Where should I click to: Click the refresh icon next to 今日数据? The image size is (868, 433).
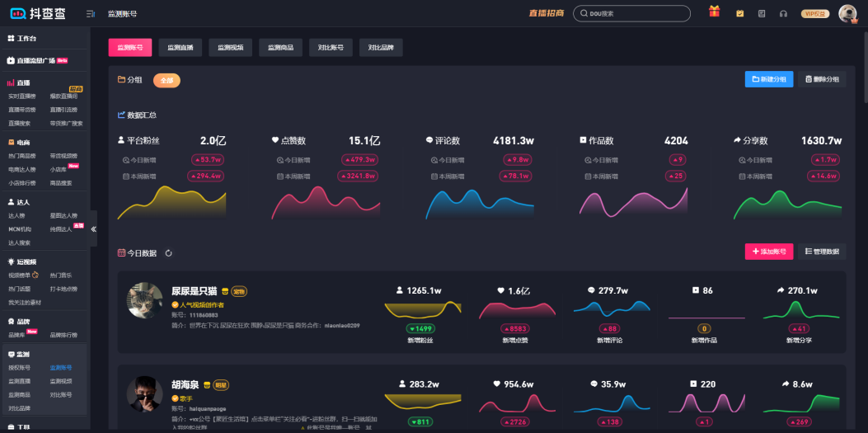pos(169,253)
